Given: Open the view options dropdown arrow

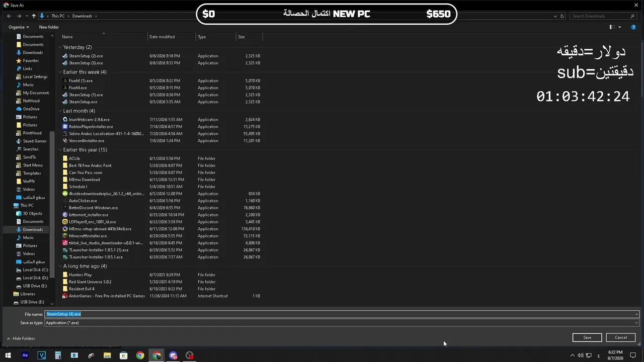Looking at the screenshot, I should click(620, 27).
